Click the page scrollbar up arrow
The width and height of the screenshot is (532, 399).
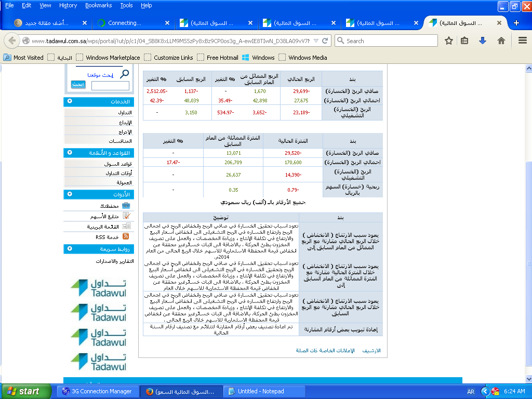pyautogui.click(x=528, y=68)
